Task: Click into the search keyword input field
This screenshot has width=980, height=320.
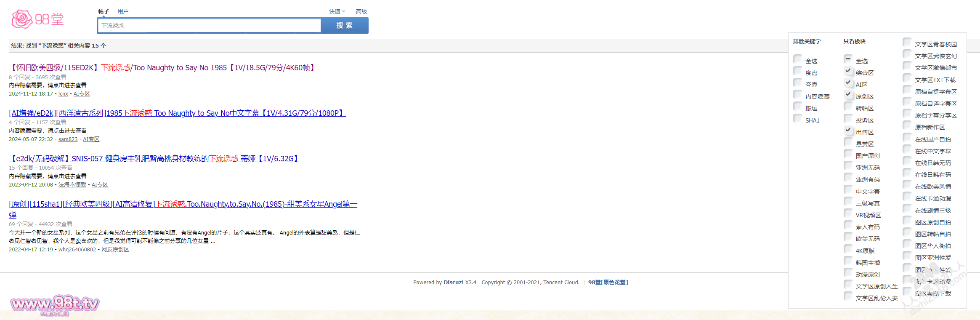Action: click(209, 26)
